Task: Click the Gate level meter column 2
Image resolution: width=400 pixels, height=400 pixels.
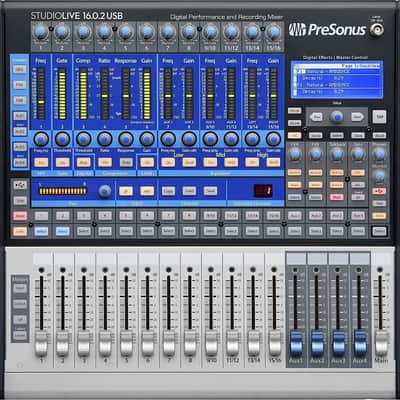Action: point(62,94)
